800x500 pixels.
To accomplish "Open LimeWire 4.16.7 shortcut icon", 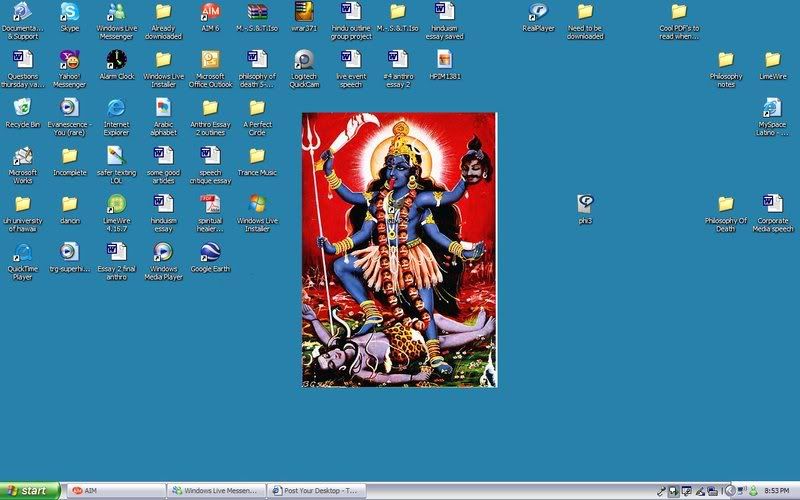I will (117, 204).
